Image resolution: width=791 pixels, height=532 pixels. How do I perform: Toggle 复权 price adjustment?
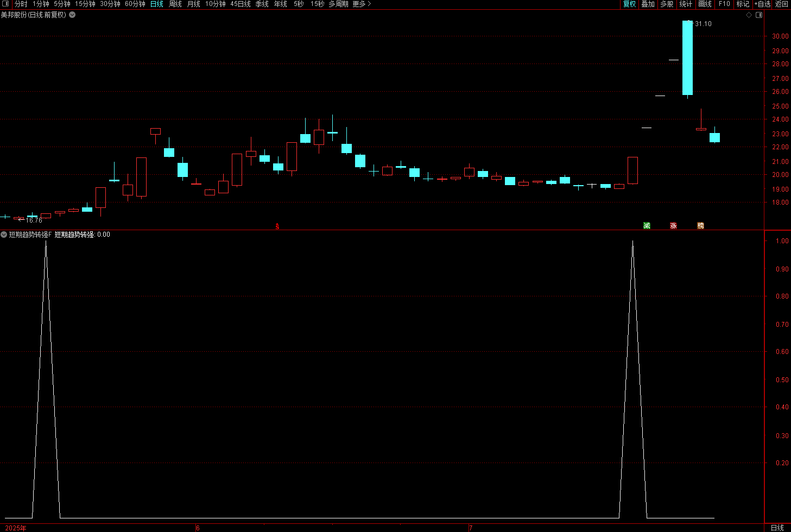(629, 4)
